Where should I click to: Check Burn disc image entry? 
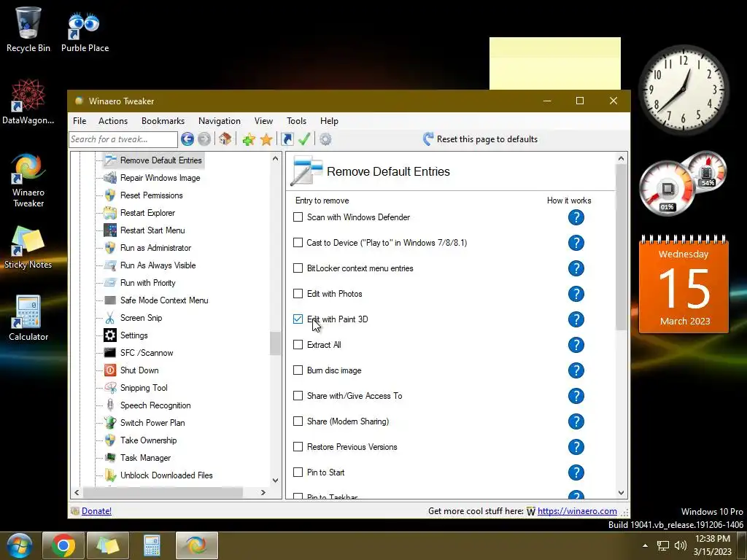tap(298, 370)
